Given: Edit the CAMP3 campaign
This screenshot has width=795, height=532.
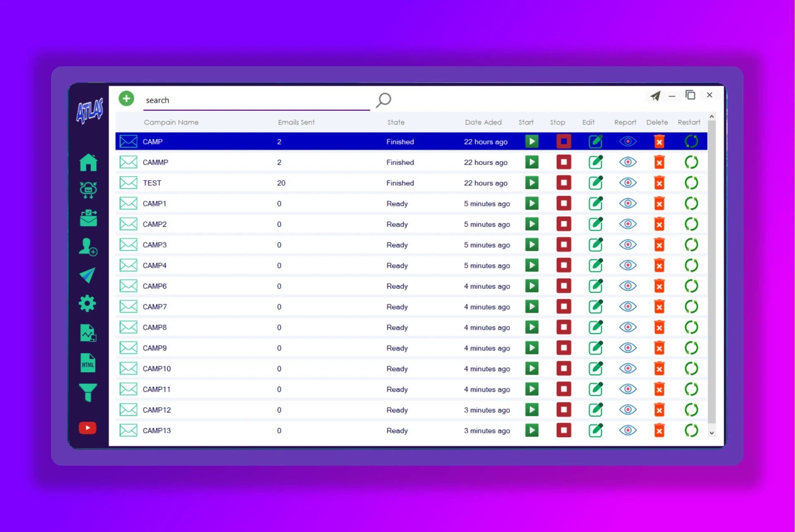Looking at the screenshot, I should coord(595,245).
